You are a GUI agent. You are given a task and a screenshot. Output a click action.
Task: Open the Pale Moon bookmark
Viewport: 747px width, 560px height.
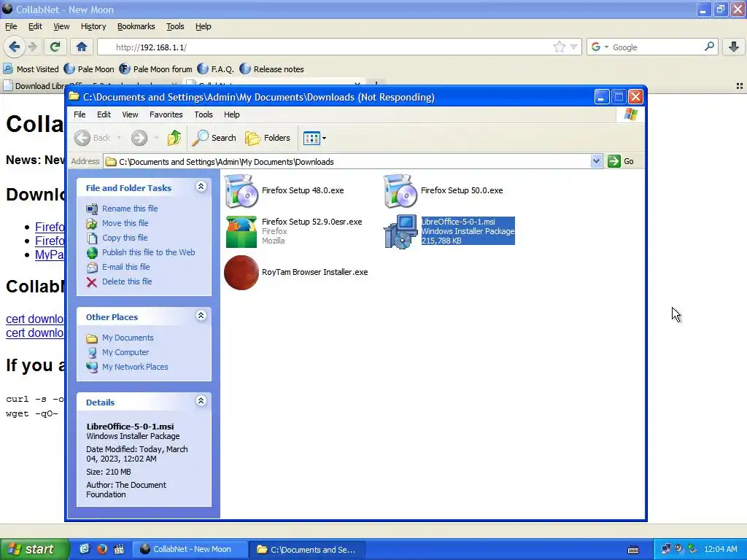[89, 69]
